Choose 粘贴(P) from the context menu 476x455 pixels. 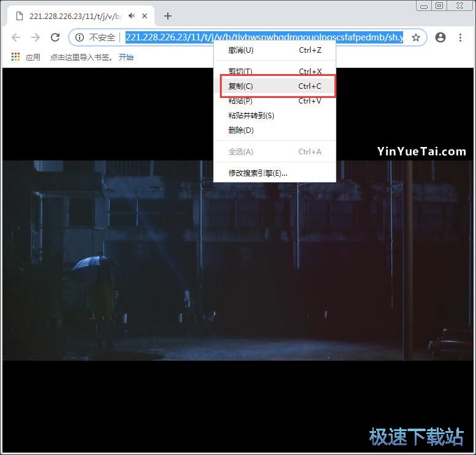[274, 101]
